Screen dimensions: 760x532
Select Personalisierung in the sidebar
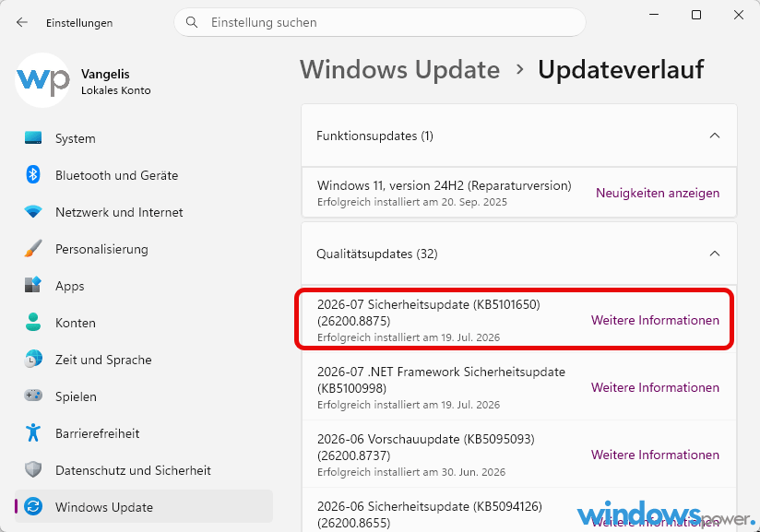coord(144,249)
